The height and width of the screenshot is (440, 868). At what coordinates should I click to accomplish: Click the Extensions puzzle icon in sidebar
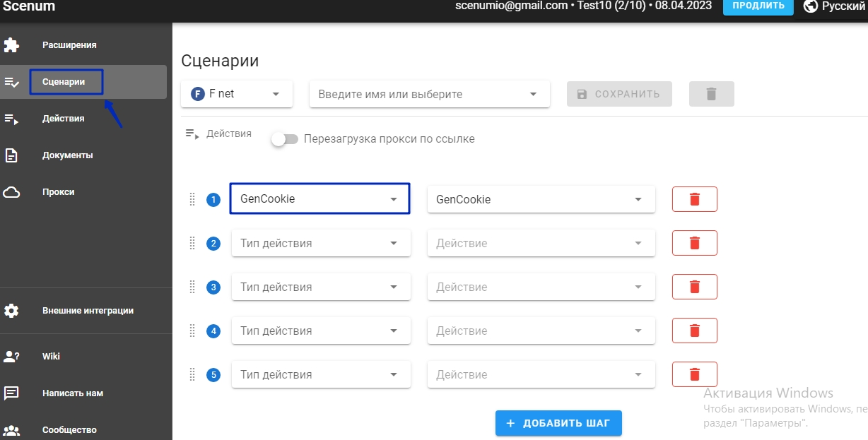11,45
